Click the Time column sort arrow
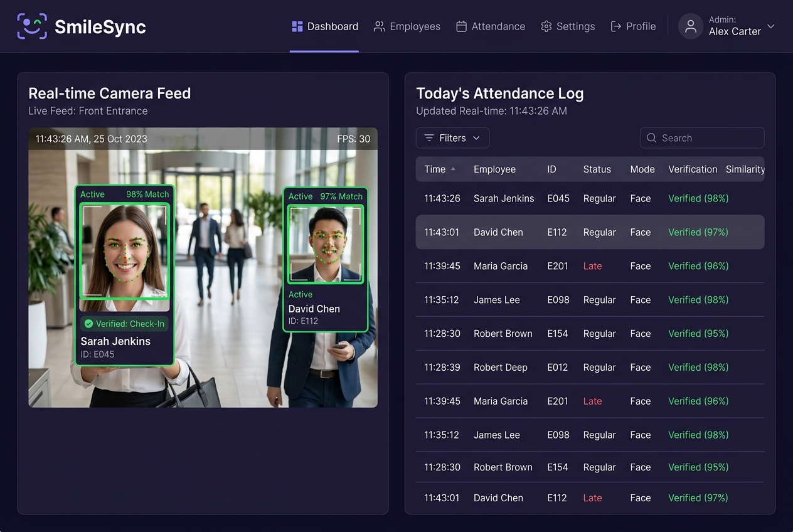 [453, 169]
